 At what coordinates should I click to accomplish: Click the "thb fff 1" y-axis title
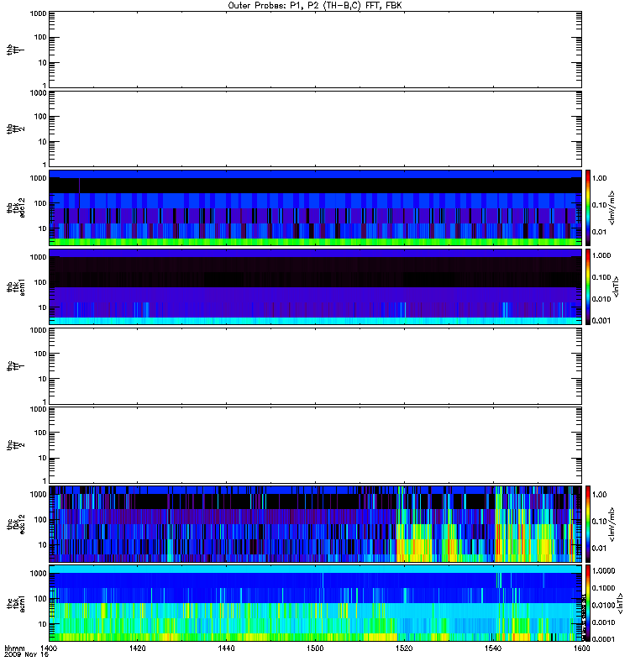pyautogui.click(x=15, y=50)
